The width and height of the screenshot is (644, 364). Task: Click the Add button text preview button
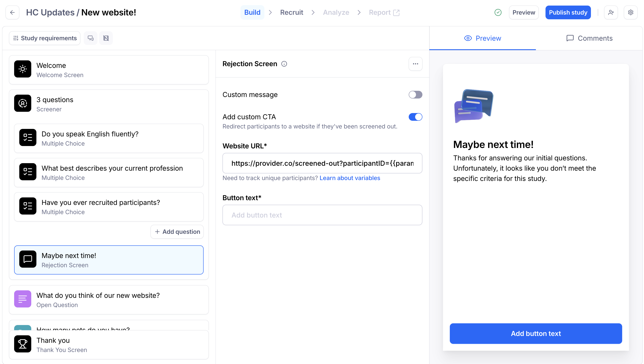point(536,334)
